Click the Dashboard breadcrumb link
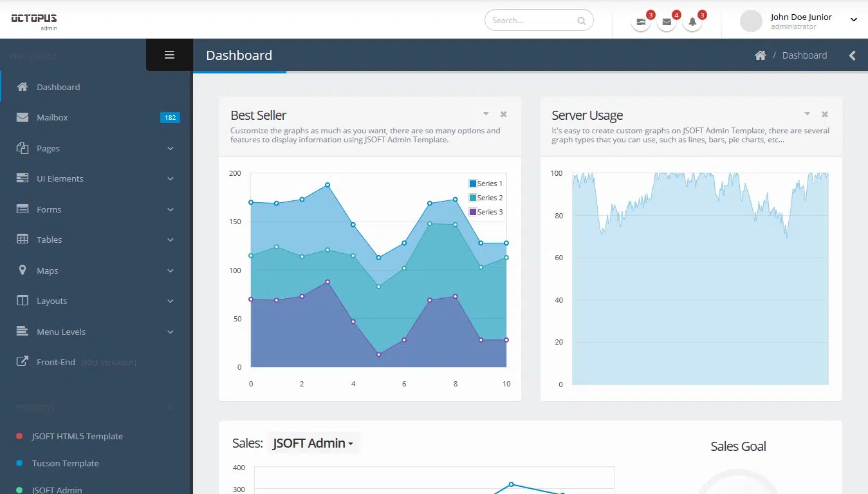This screenshot has width=868, height=494. point(804,55)
